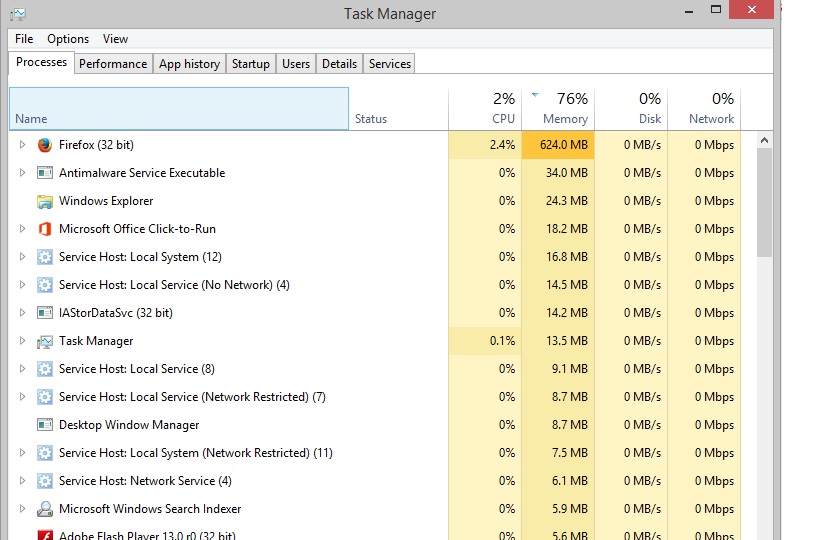The height and width of the screenshot is (540, 819).
Task: Expand the IAStorDataSvc (32 bit) entry
Action: pyautogui.click(x=22, y=313)
